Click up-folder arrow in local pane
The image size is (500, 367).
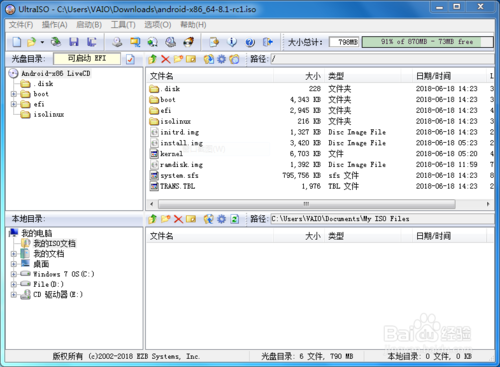click(153, 219)
